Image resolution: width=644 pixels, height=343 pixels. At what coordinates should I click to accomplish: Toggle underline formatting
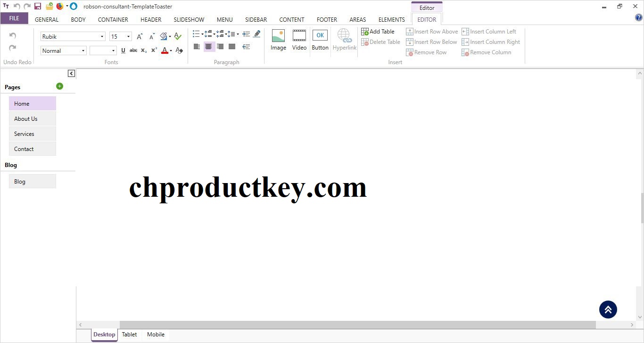[124, 50]
